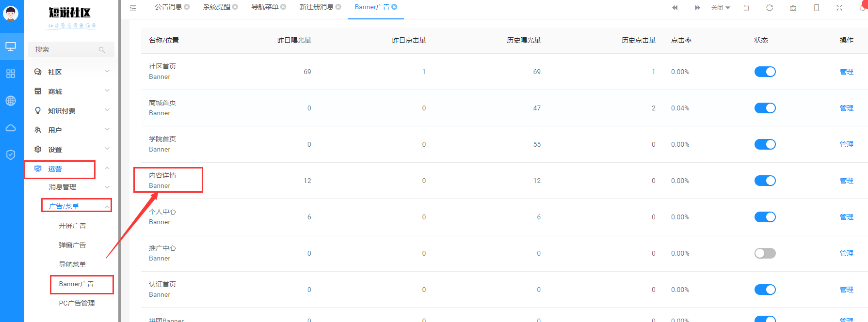Click 管理 for 推广中心 Banner
The width and height of the screenshot is (868, 322).
(x=846, y=253)
